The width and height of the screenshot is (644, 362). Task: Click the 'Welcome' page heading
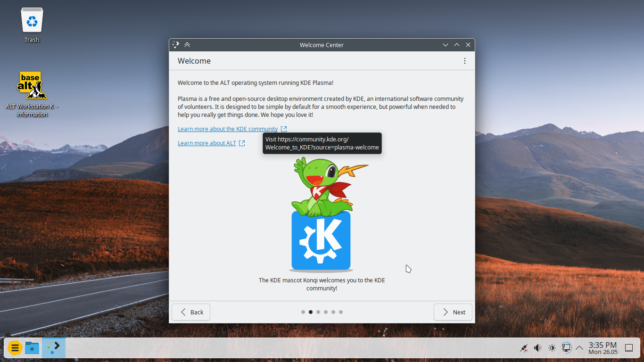[x=194, y=61]
